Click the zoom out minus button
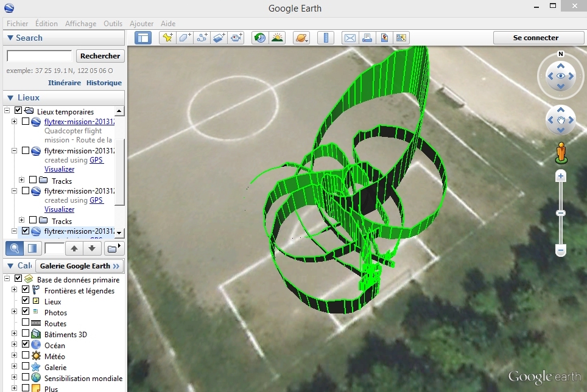587x392 pixels. coord(560,250)
